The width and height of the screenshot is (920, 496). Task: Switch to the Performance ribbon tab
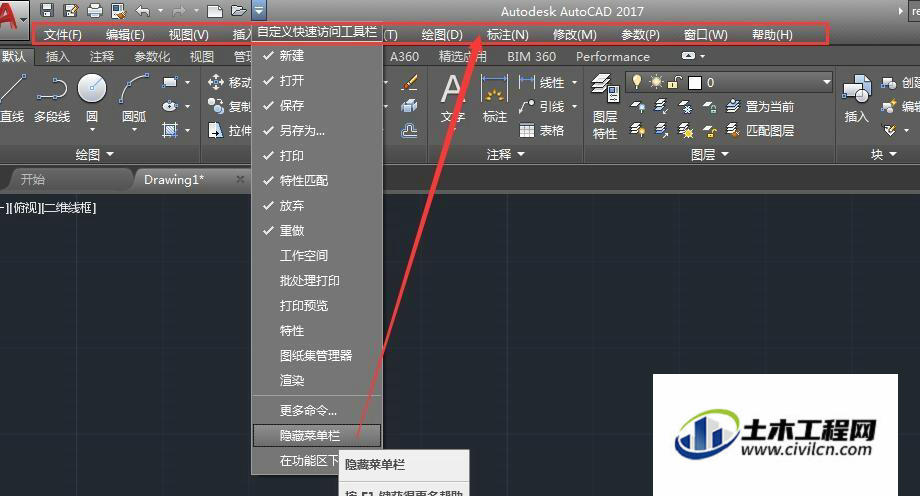click(613, 56)
